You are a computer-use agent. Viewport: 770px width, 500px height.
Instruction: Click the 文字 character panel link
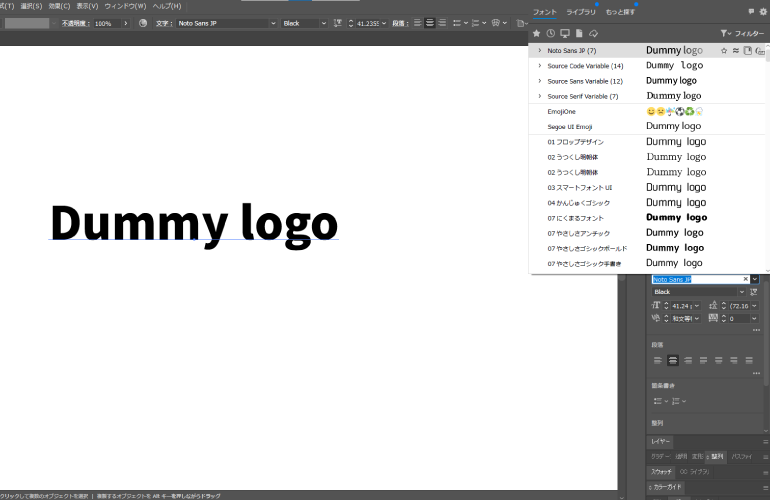pos(164,23)
